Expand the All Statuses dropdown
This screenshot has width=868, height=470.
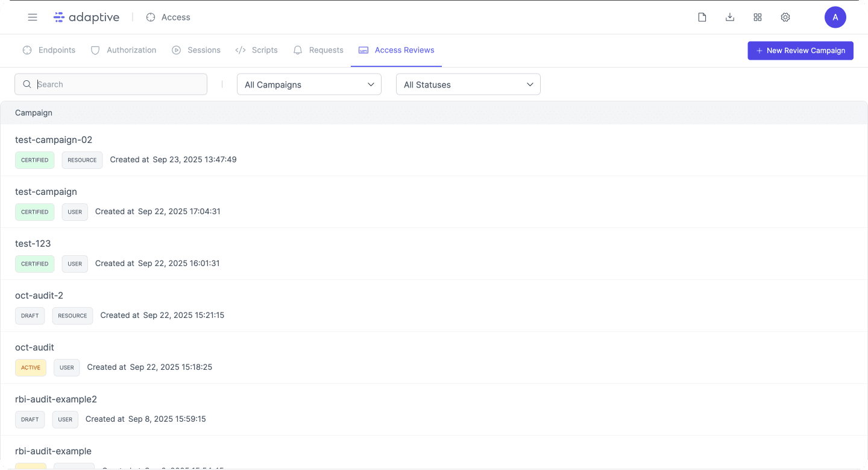click(x=468, y=84)
